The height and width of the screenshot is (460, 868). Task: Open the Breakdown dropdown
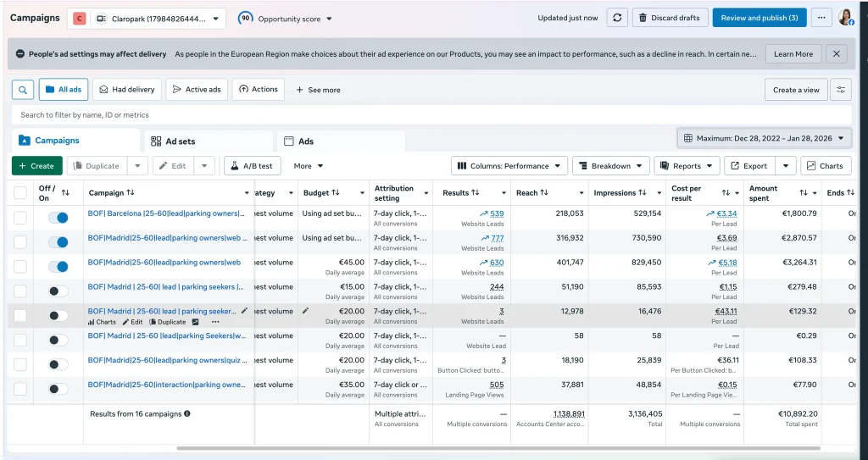[610, 166]
